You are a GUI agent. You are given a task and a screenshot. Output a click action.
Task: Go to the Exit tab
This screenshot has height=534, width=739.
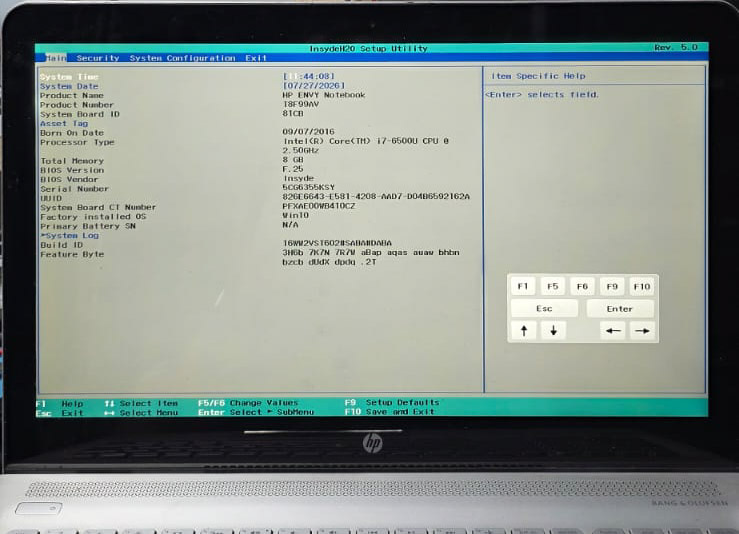(256, 58)
